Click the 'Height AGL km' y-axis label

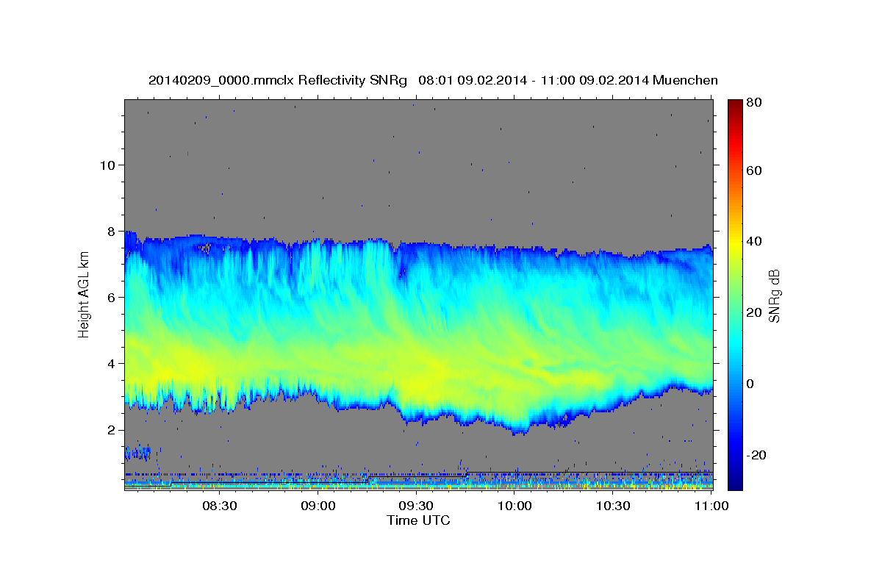84,294
